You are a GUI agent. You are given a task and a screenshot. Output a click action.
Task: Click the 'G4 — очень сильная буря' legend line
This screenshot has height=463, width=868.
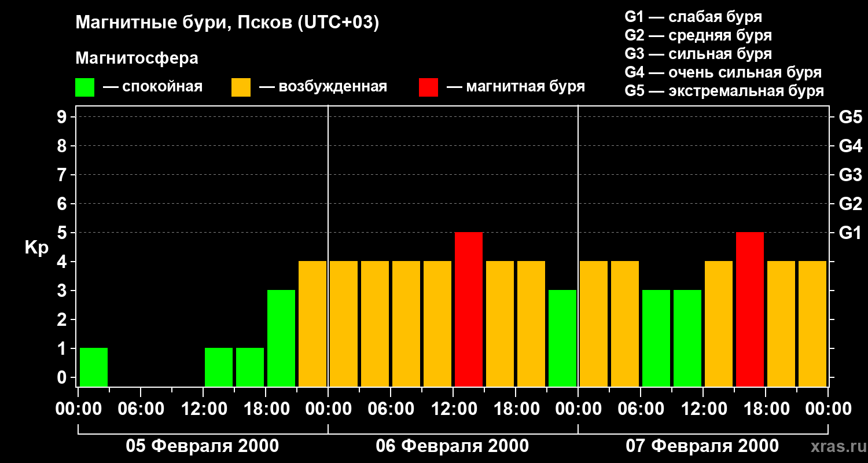[723, 72]
